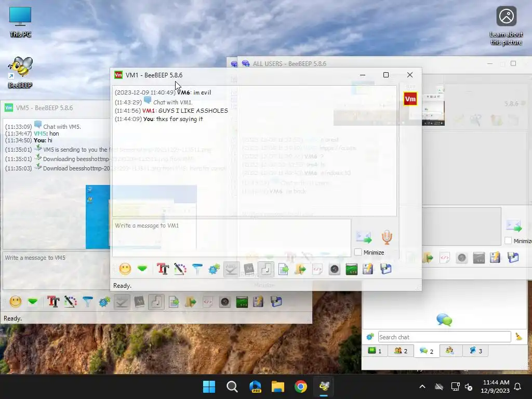Viewport: 532px width, 399px height.
Task: Open emoticons picker in VM5 chat toolbar
Action: pyautogui.click(x=16, y=302)
